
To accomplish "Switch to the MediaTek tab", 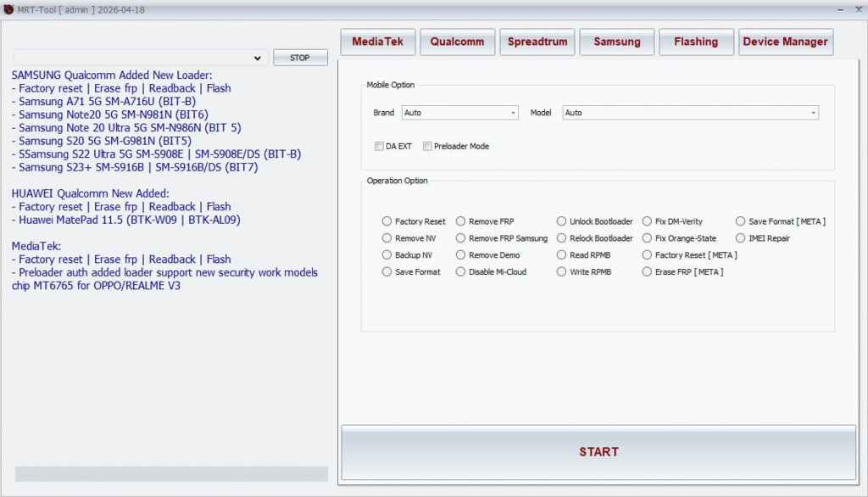I will [377, 42].
